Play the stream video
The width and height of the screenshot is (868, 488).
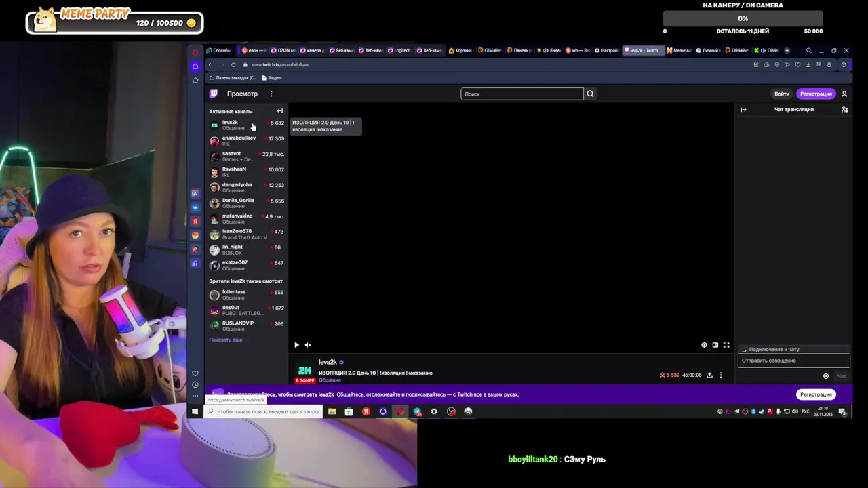point(296,345)
